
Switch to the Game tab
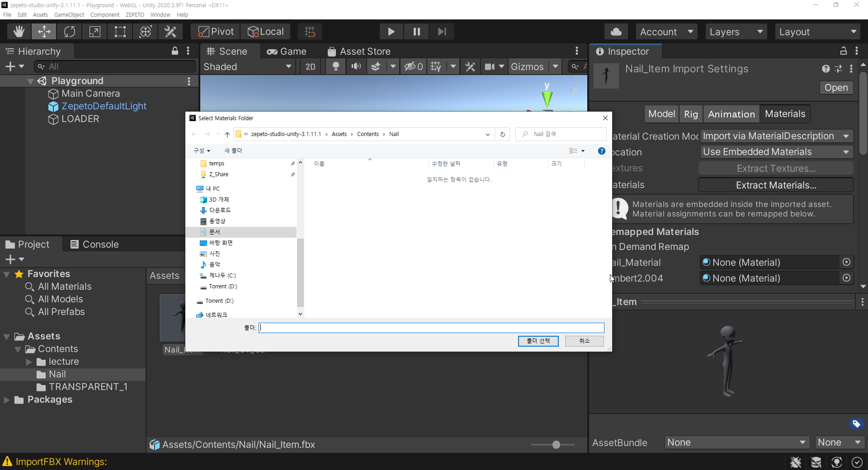click(287, 52)
